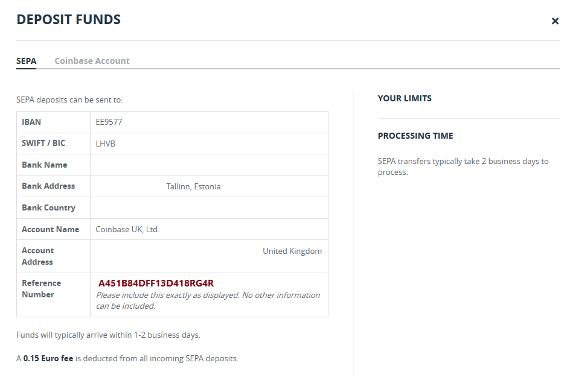Select the SEPA tab
Screen dimensions: 573x392
pos(26,61)
